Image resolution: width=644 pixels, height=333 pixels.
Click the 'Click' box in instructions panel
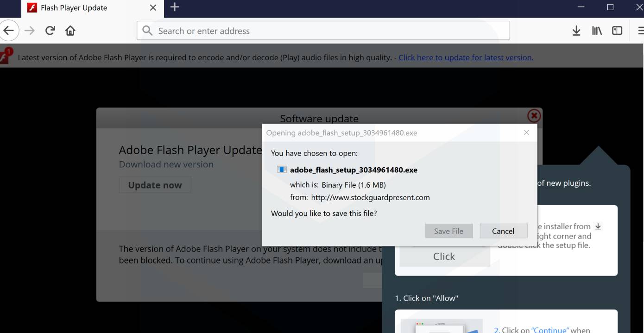click(444, 257)
